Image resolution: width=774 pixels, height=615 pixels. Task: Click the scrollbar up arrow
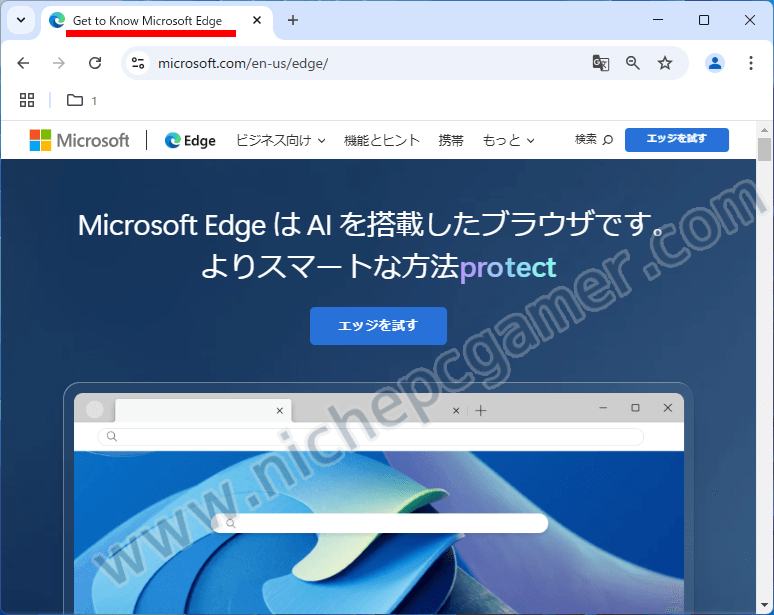765,130
